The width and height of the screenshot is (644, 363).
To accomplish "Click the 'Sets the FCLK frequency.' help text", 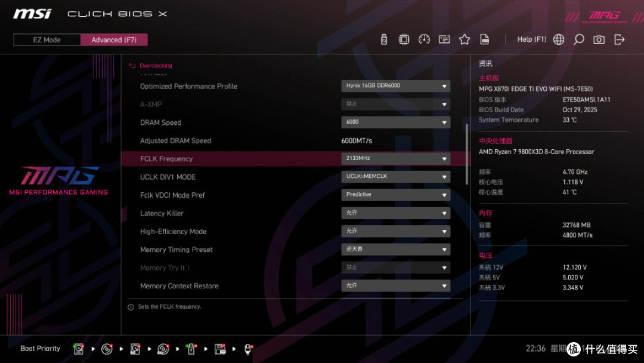I will 169,307.
